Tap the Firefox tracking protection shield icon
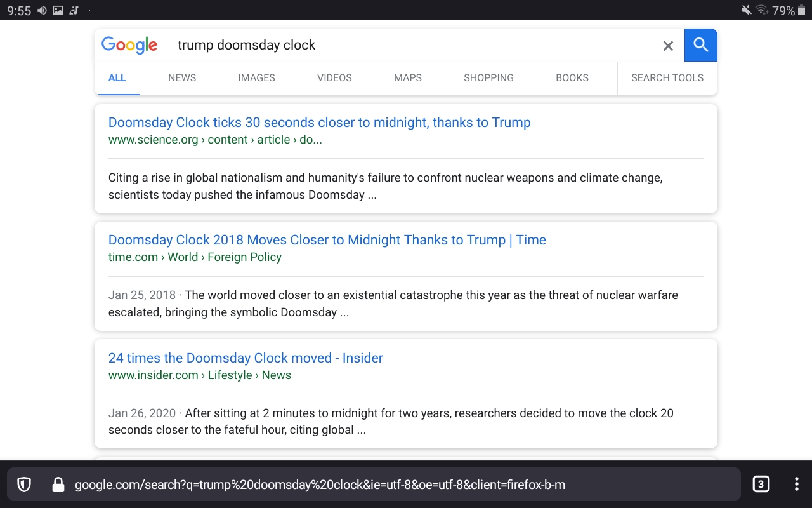The image size is (812, 508). click(24, 485)
